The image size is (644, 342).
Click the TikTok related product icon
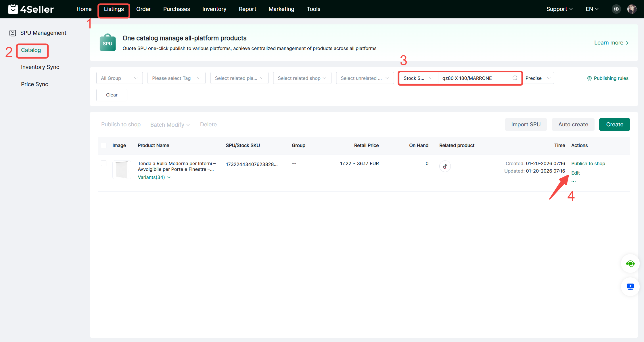tap(445, 166)
